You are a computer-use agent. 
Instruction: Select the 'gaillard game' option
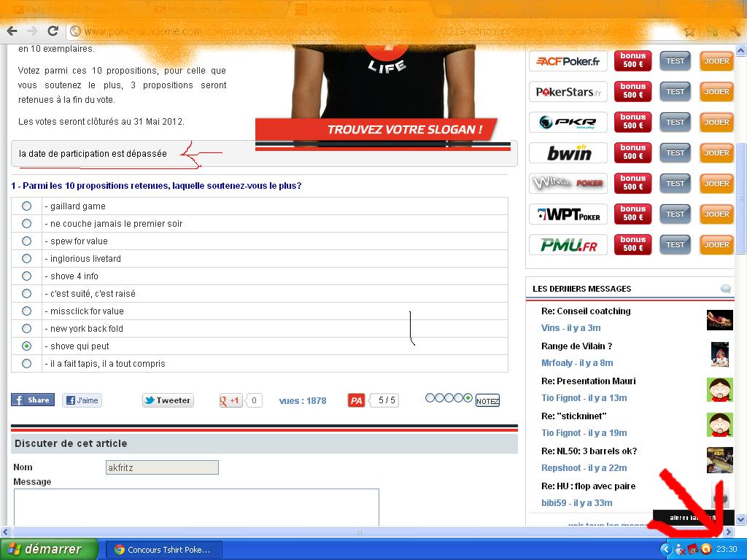[x=27, y=206]
